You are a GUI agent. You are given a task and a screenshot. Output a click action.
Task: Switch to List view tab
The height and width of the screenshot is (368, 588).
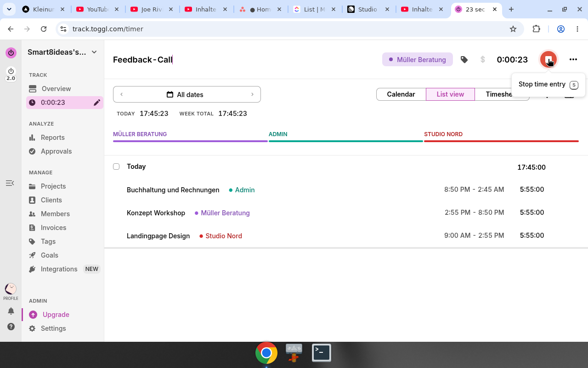pyautogui.click(x=450, y=94)
